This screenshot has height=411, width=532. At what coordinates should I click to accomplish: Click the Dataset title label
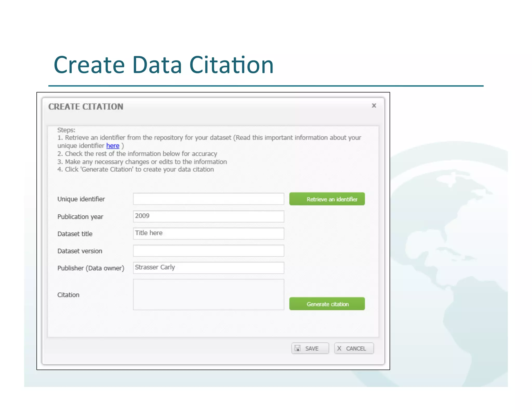coord(75,234)
